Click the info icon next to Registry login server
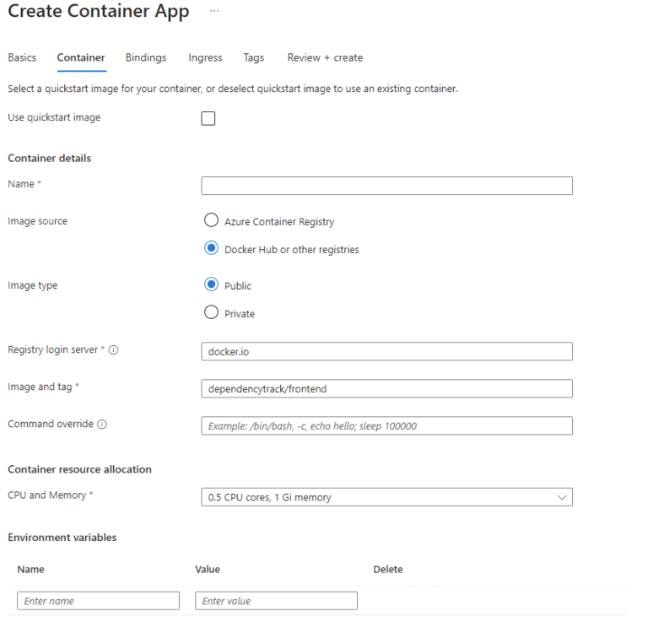This screenshot has width=648, height=644. coord(113,350)
